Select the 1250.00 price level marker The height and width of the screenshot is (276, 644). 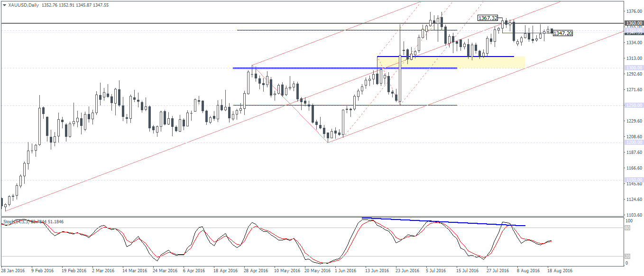pyautogui.click(x=634, y=105)
